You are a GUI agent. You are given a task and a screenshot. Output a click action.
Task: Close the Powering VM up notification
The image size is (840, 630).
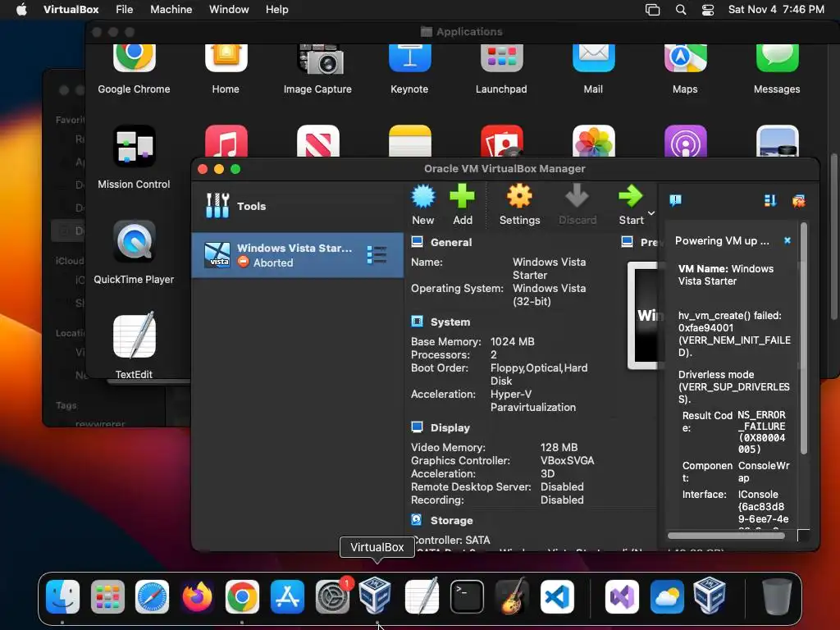[787, 240]
